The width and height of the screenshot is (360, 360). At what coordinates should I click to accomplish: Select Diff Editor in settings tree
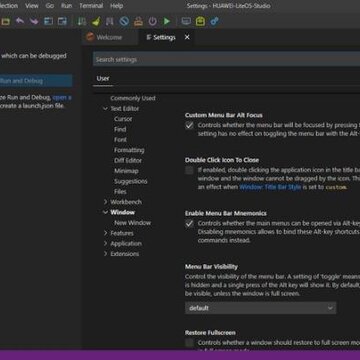point(128,160)
